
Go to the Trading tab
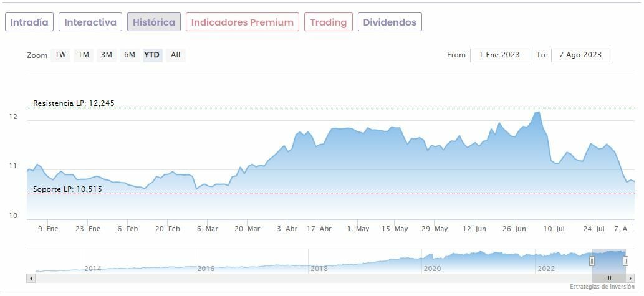tap(328, 22)
